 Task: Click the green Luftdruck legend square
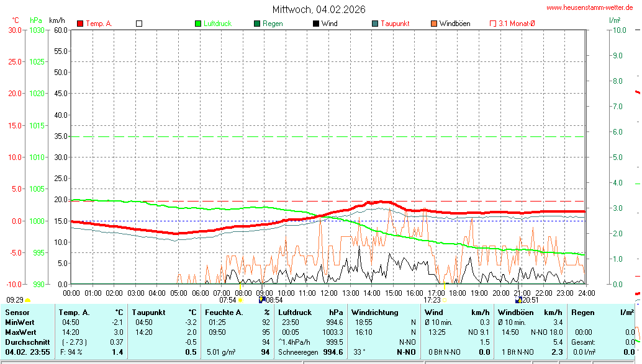[x=198, y=24]
